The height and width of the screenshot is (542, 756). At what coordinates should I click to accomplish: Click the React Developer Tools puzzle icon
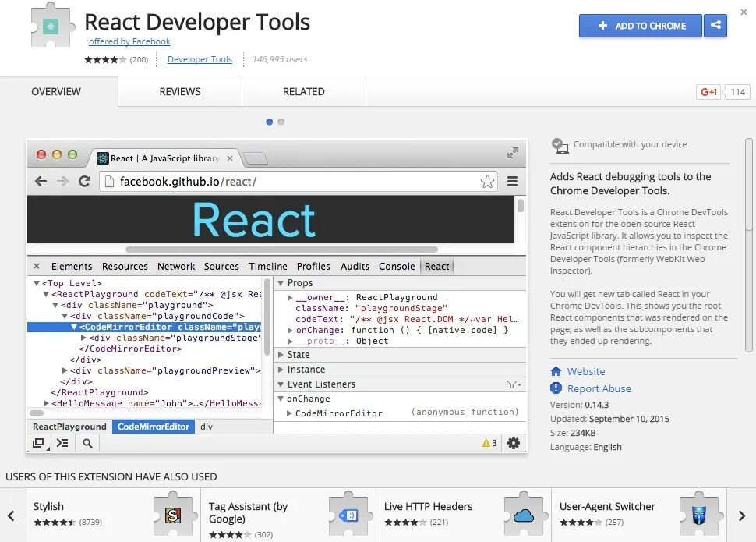pos(52,25)
